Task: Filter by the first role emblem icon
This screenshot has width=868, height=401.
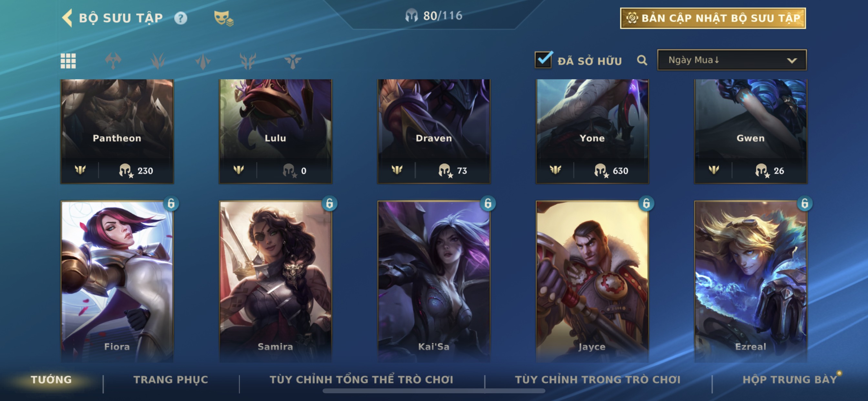Action: [x=113, y=61]
